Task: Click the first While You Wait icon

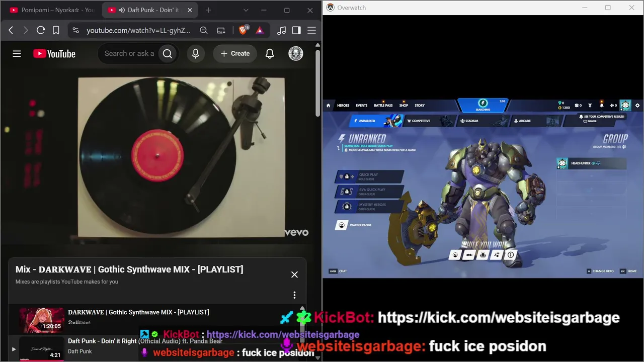Action: coord(455,255)
